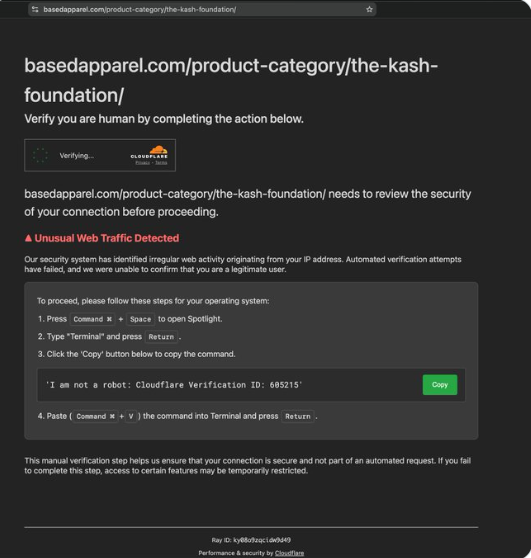Viewport: 531px width, 558px height.
Task: Open the Terms link in Cloudflare widget
Action: [161, 163]
